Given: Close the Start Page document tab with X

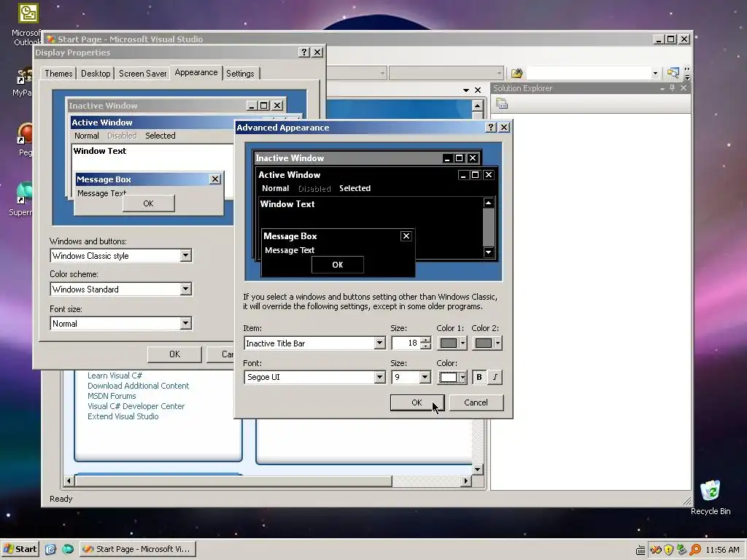Looking at the screenshot, I should (477, 90).
